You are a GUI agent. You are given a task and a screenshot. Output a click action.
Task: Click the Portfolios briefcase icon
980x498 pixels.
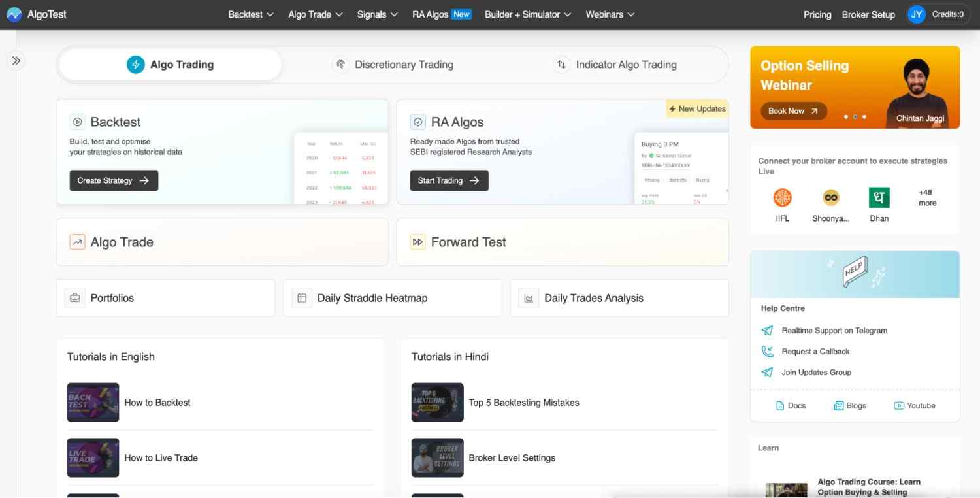[x=75, y=298]
